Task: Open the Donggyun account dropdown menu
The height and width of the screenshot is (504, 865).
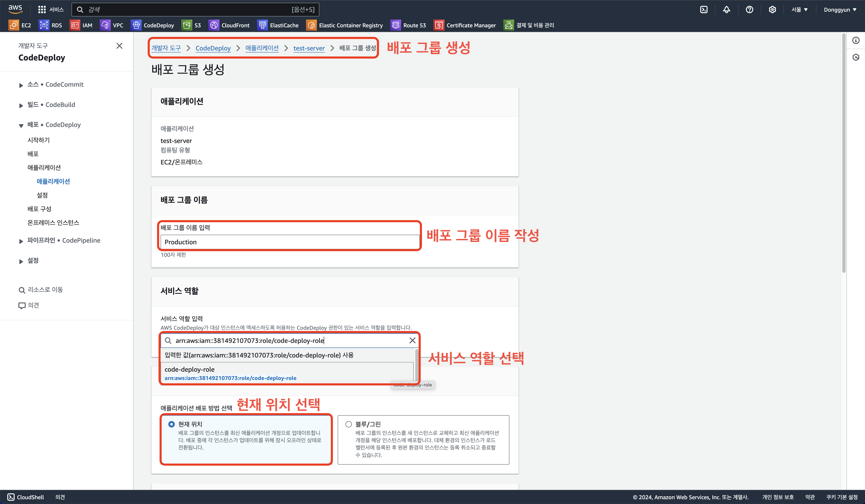Action: tap(840, 10)
